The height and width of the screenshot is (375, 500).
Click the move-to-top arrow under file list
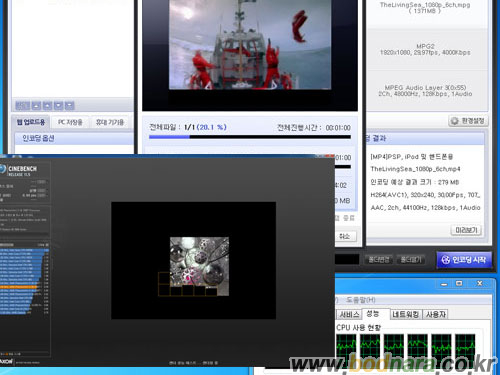(x=36, y=106)
